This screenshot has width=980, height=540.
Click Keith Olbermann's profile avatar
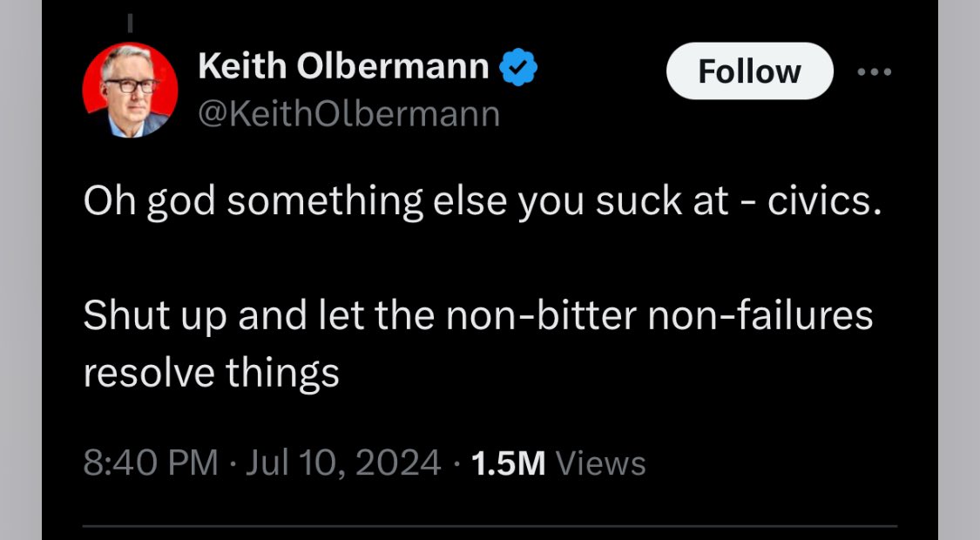(130, 90)
